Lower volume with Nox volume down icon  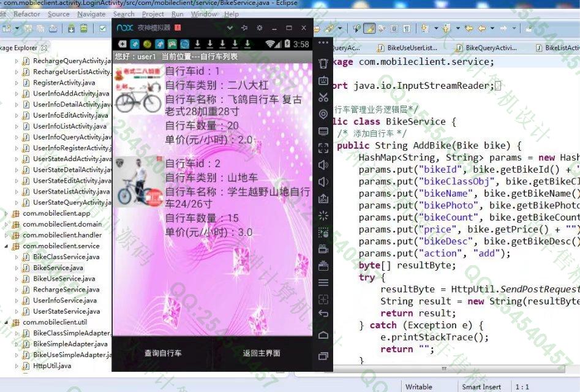click(323, 181)
